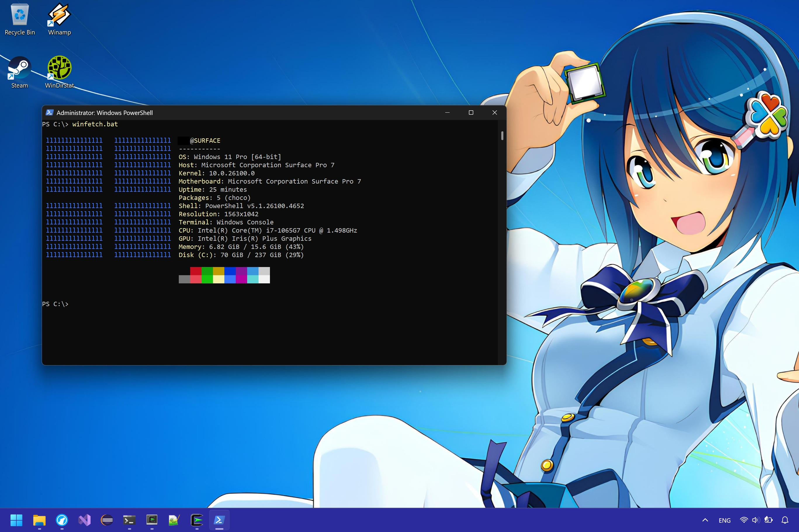Open the notification bell panel
This screenshot has width=799, height=532.
point(785,520)
